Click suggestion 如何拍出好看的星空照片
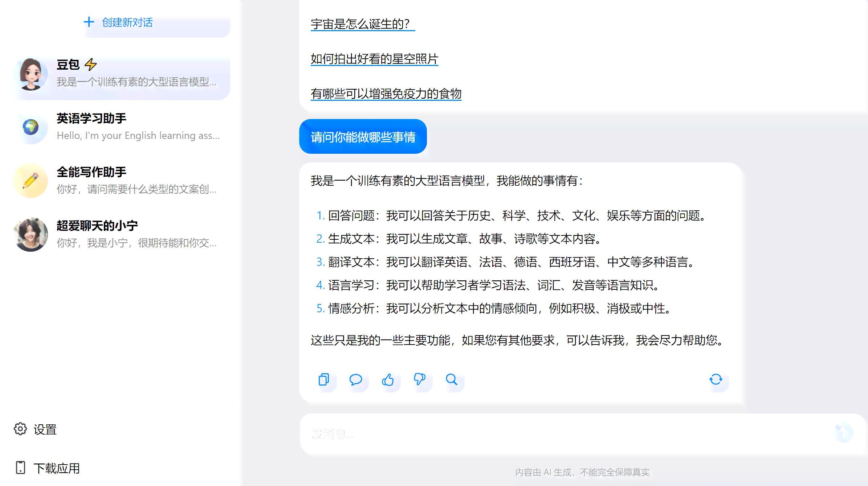The image size is (868, 486). pos(374,59)
